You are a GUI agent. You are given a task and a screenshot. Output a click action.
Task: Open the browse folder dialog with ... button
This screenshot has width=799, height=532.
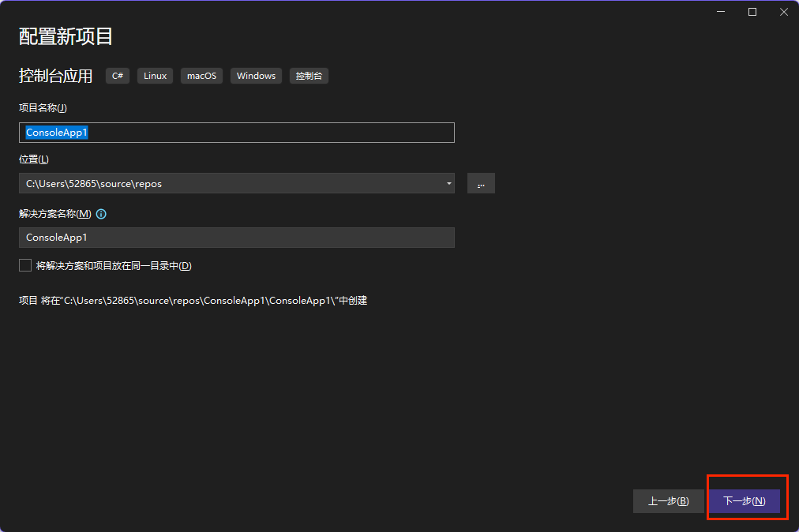click(481, 183)
